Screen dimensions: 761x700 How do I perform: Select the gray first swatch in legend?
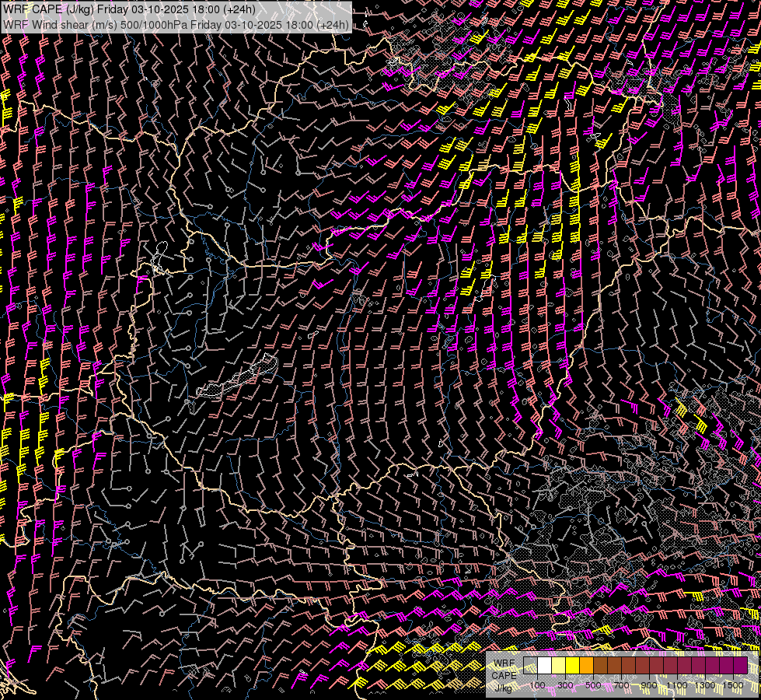pos(531,666)
